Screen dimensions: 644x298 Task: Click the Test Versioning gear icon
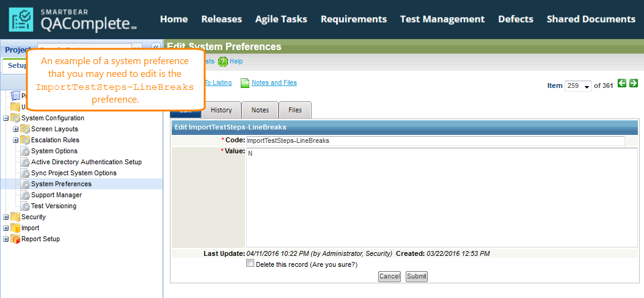26,206
